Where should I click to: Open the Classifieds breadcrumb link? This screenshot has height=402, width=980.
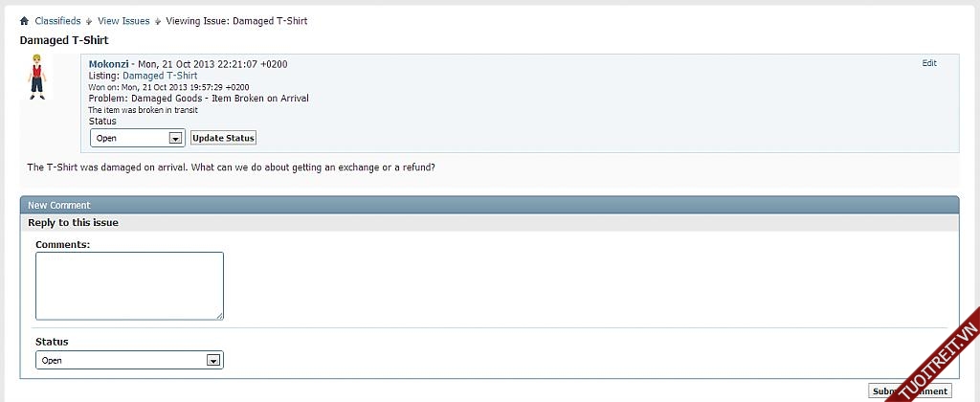pyautogui.click(x=57, y=21)
